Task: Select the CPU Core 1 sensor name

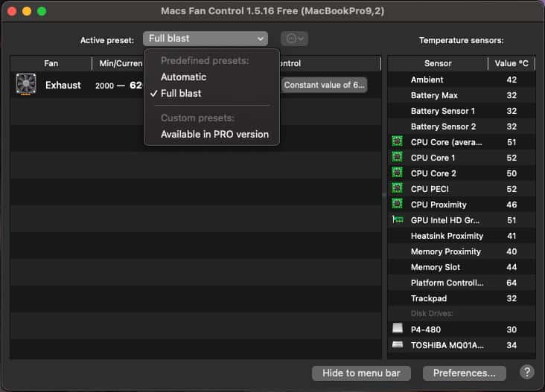Action: click(433, 158)
